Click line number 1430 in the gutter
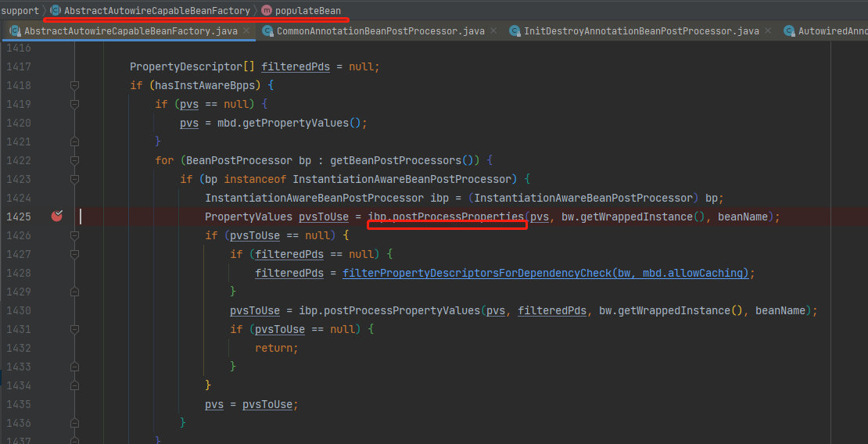The height and width of the screenshot is (444, 868). pos(17,310)
